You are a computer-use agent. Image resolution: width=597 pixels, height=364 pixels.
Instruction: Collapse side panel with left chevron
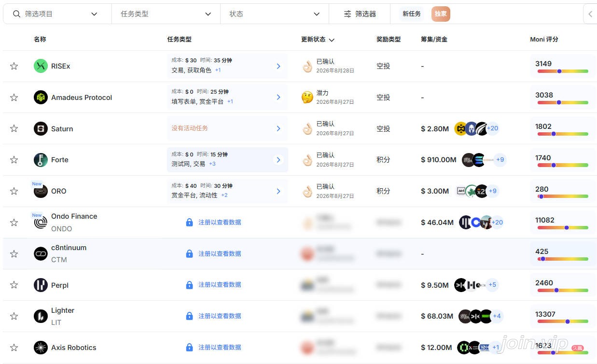coord(590,14)
